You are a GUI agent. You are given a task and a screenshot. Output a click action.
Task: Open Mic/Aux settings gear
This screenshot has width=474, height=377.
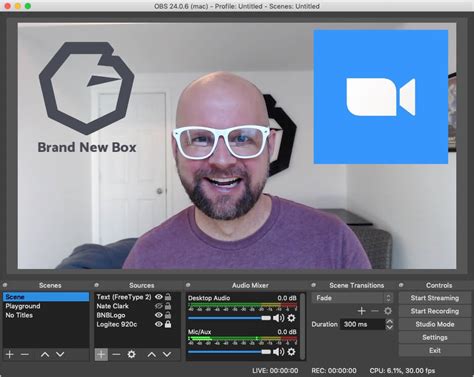pos(291,352)
